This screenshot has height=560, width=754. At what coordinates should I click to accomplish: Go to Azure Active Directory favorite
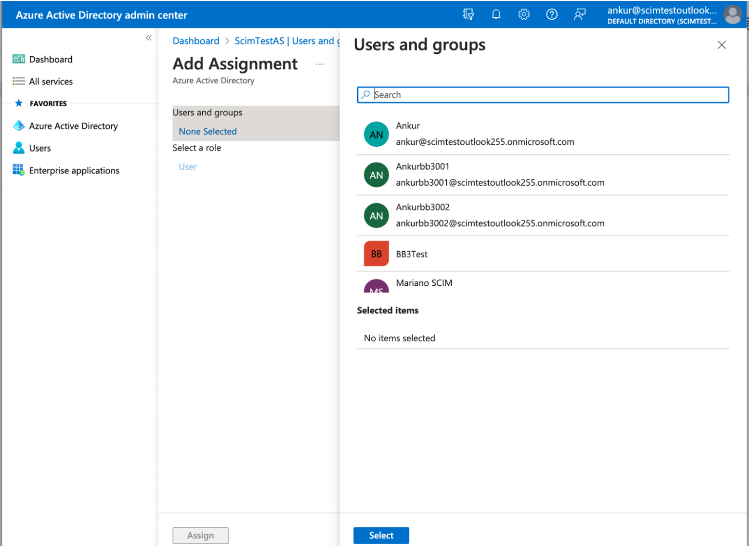tap(74, 127)
